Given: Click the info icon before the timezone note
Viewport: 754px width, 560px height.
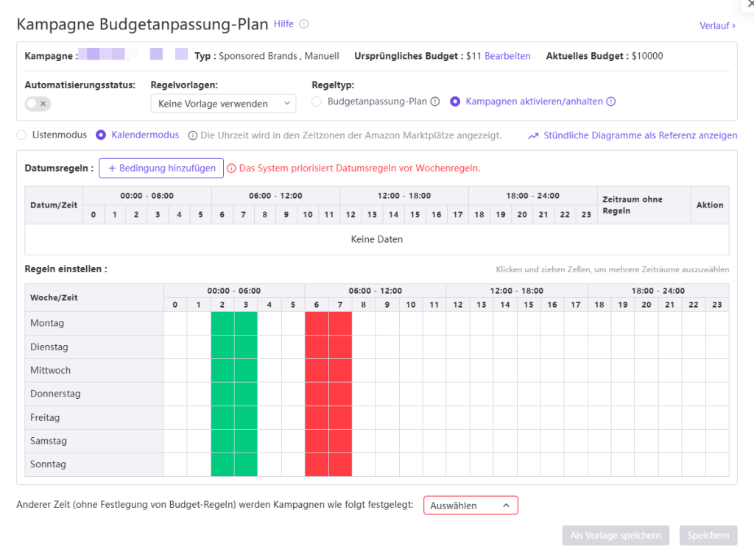Looking at the screenshot, I should (192, 135).
